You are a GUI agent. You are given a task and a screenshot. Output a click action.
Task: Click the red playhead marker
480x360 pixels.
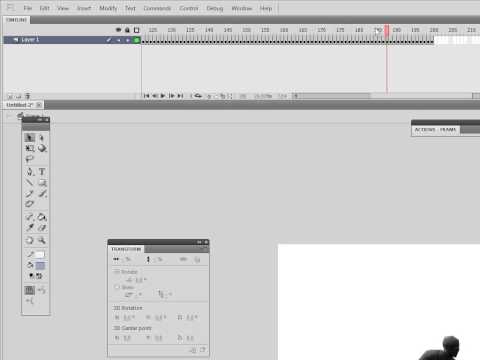[x=387, y=31]
